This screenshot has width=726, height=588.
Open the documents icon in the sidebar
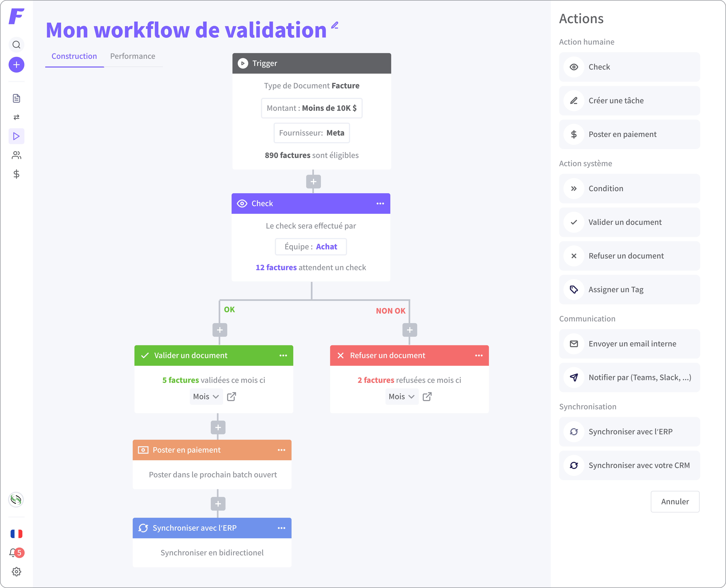16,98
